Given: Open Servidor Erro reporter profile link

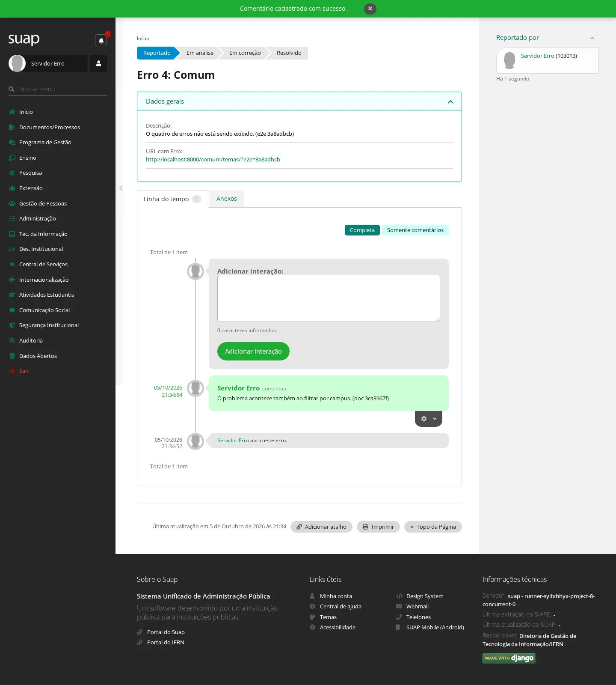Looking at the screenshot, I should click(537, 56).
